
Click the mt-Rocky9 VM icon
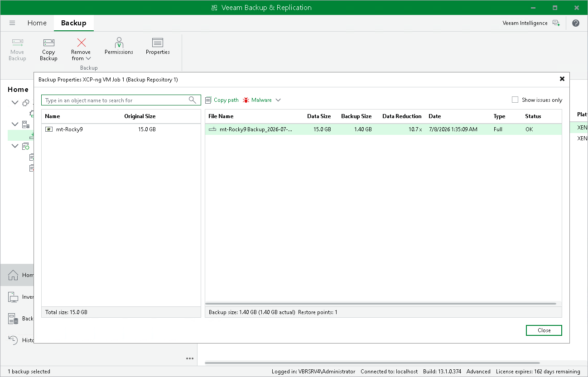click(x=49, y=129)
